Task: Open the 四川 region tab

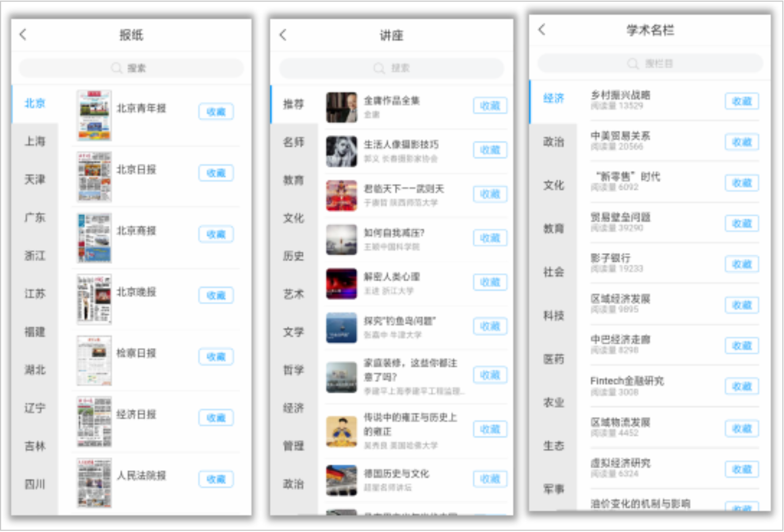Action: tap(35, 484)
